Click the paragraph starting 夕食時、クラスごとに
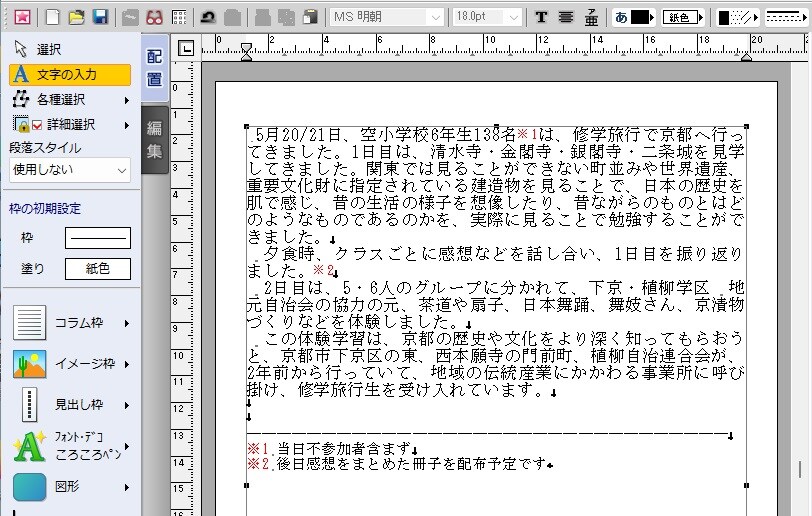Screen dimensions: 812x516 (x=495, y=262)
